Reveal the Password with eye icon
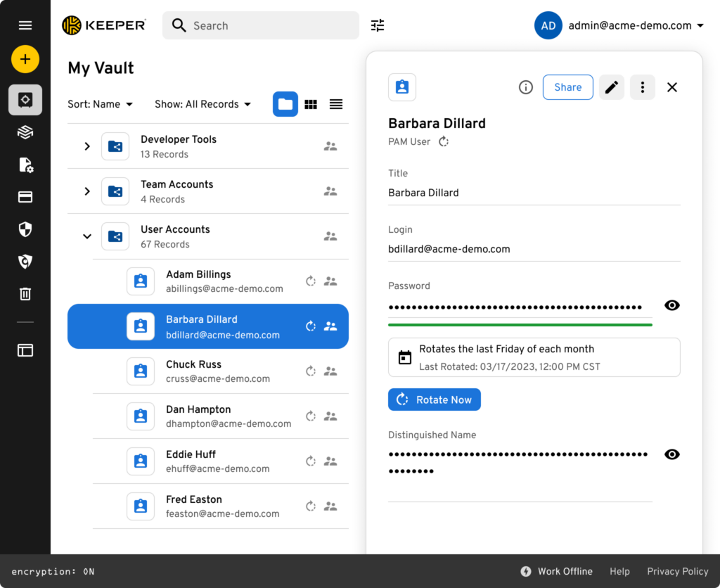This screenshot has height=588, width=720. (672, 305)
